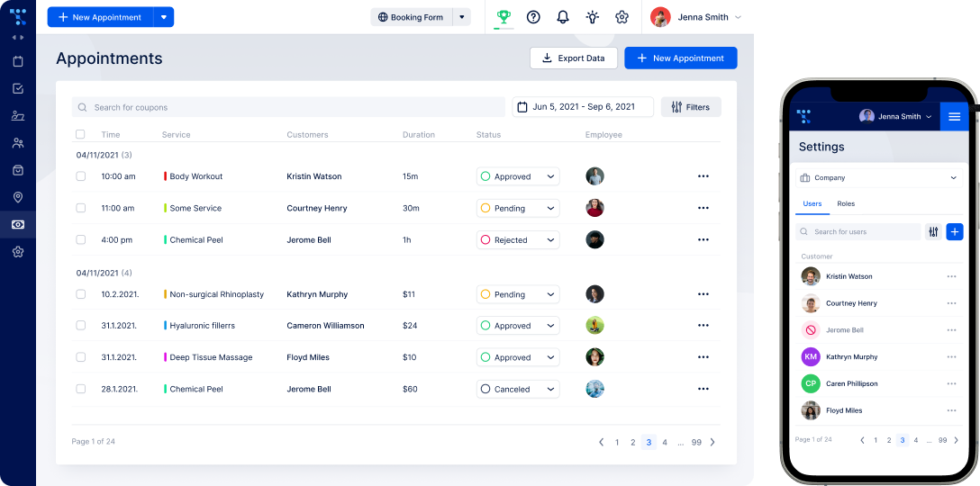Screen dimensions: 980x486
Task: Click the Search for coupons field
Action: tap(288, 107)
